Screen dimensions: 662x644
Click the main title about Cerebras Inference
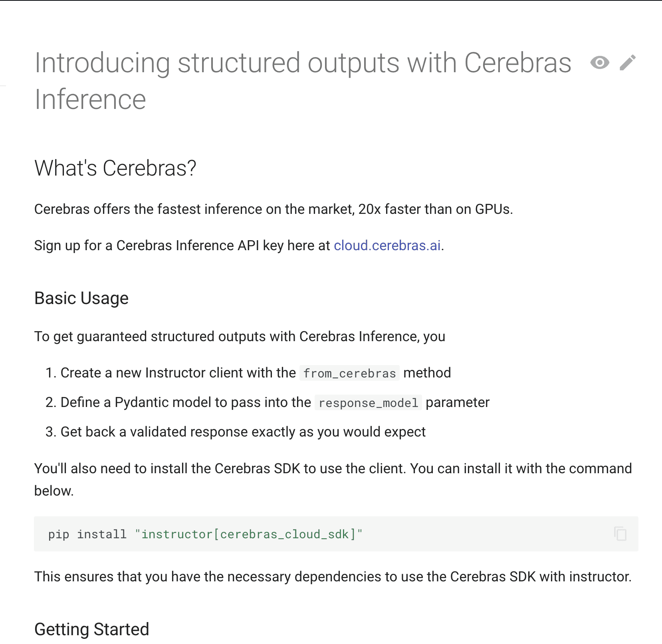[x=303, y=81]
